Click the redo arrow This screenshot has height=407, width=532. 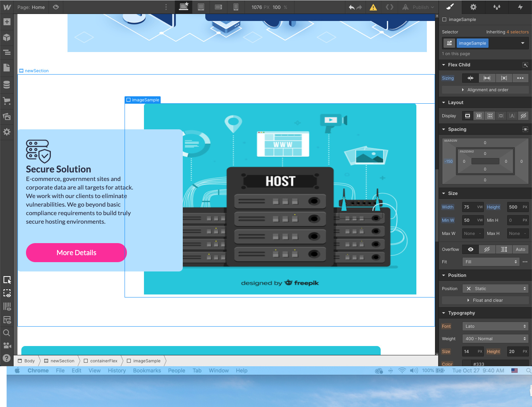coord(359,7)
